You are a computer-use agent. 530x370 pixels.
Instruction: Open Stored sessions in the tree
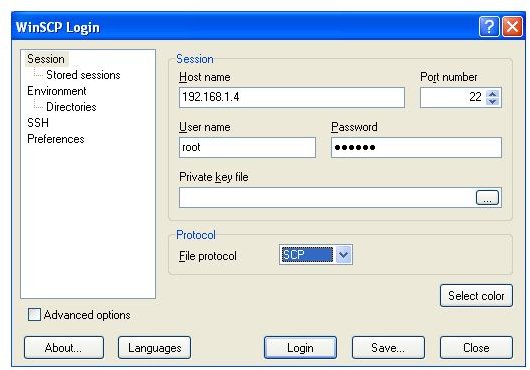pos(83,75)
